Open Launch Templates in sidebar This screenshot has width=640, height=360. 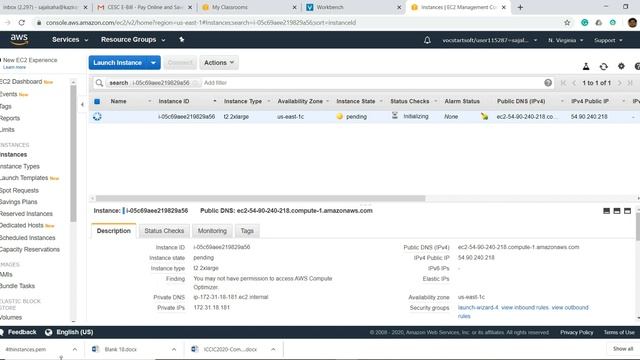pyautogui.click(x=24, y=178)
